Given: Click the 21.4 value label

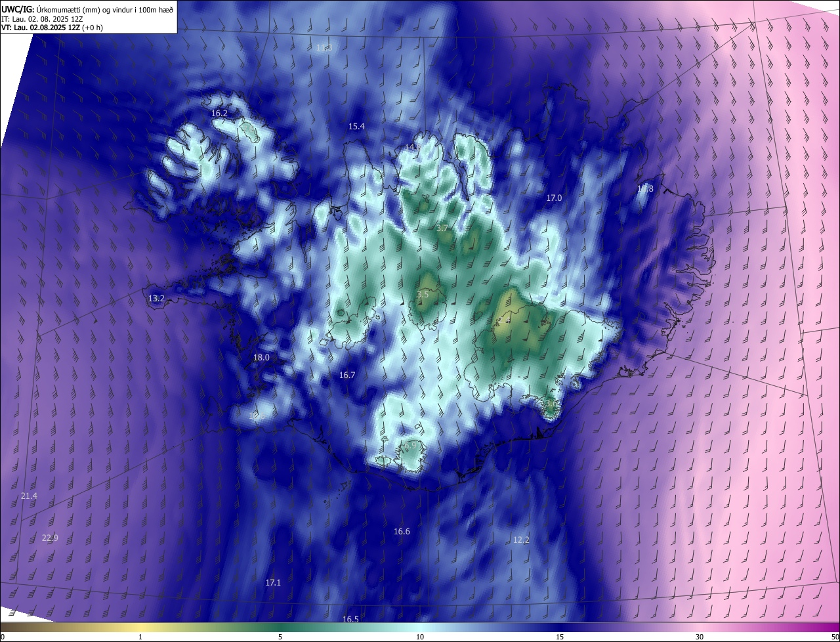Looking at the screenshot, I should (x=29, y=496).
